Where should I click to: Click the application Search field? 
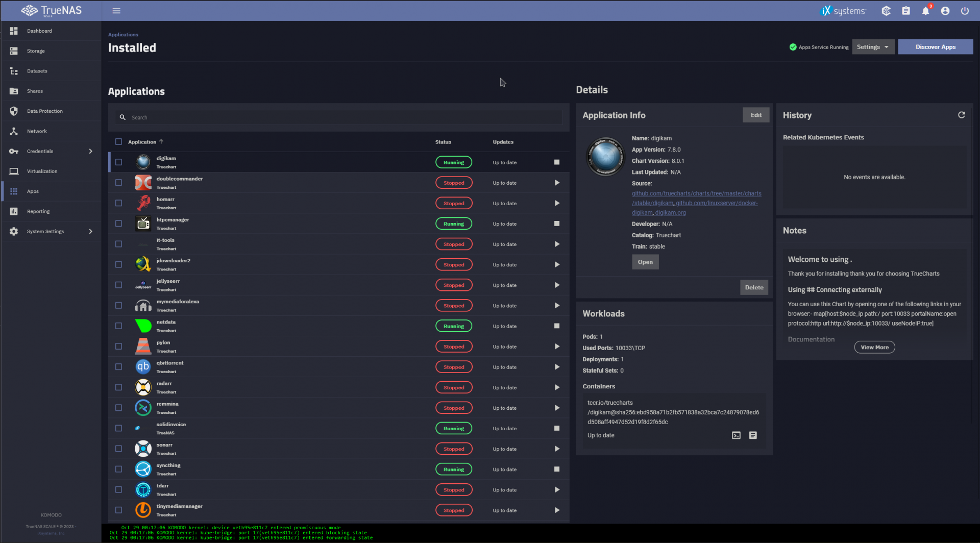[339, 117]
